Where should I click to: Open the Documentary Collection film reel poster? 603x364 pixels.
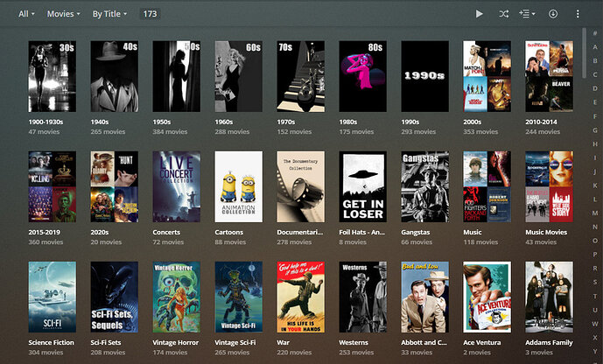[x=301, y=186]
